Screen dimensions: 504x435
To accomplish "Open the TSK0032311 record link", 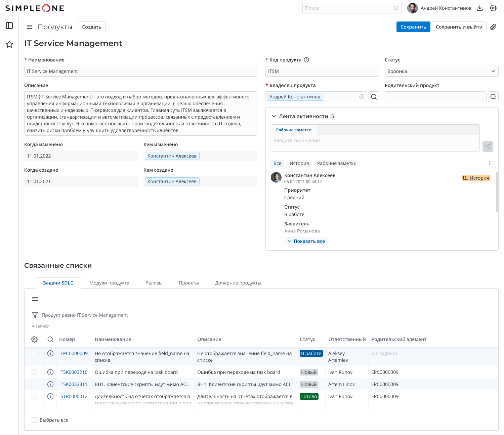I will tap(74, 384).
